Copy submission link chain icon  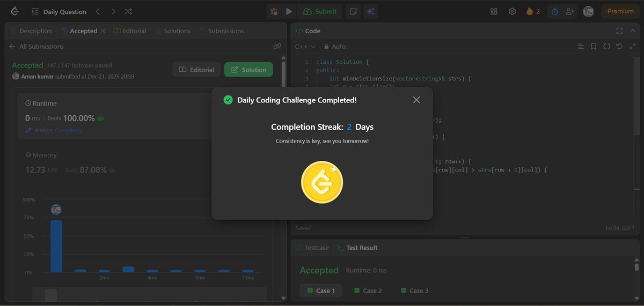coord(277,47)
